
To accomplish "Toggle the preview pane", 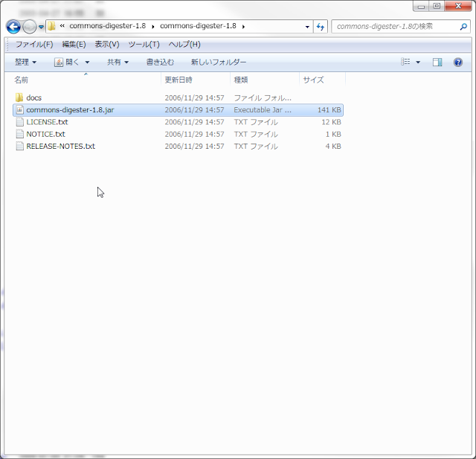I will pyautogui.click(x=437, y=62).
